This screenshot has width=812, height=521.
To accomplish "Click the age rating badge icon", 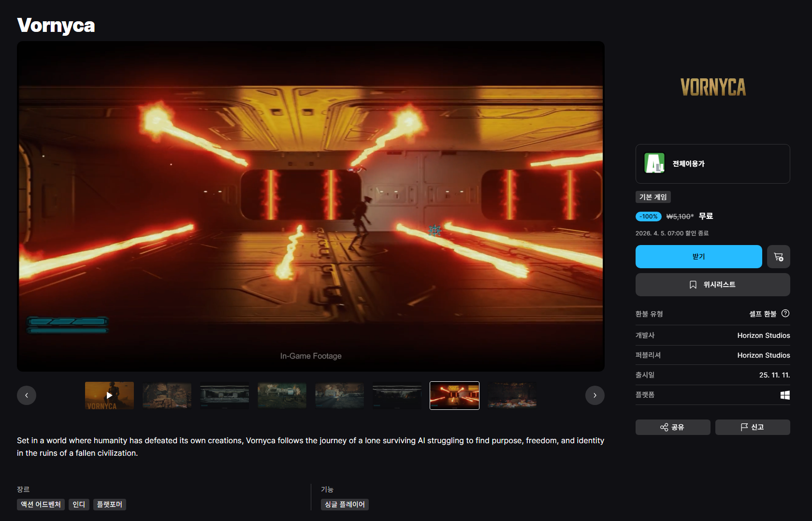I will tap(654, 163).
